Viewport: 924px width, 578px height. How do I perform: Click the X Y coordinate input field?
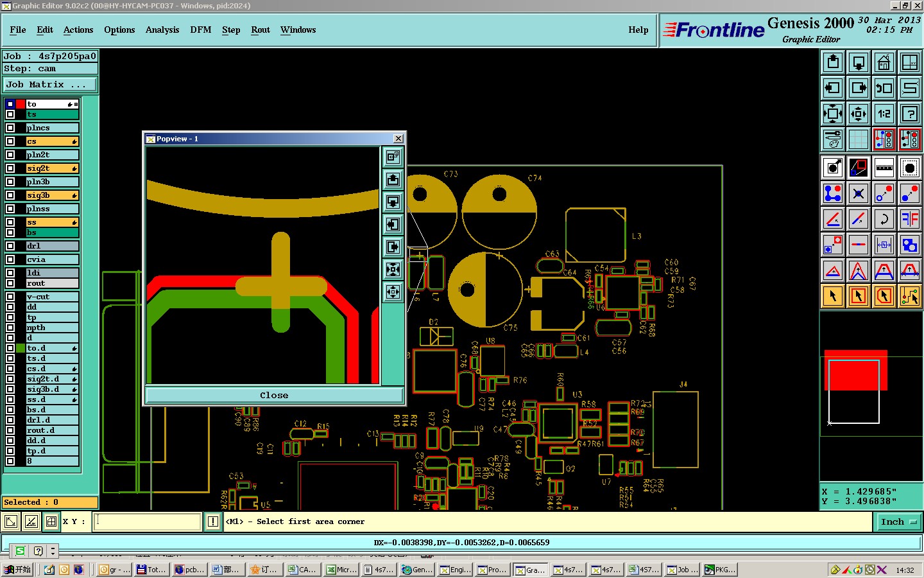(x=148, y=521)
